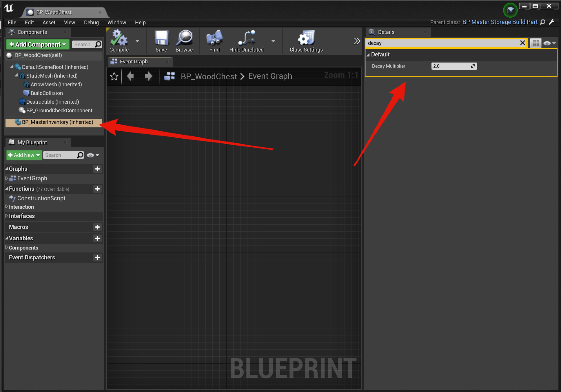This screenshot has width=561, height=392.
Task: Open the Debug menu
Action: coord(91,22)
